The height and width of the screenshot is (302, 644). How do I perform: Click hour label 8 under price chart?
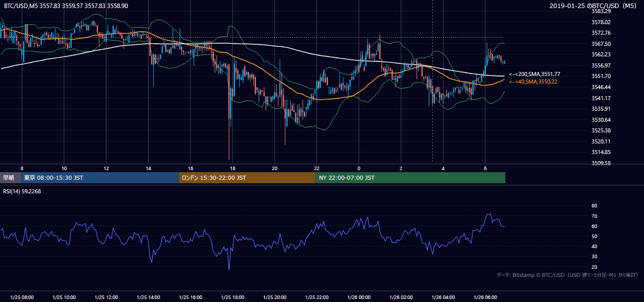(x=22, y=168)
